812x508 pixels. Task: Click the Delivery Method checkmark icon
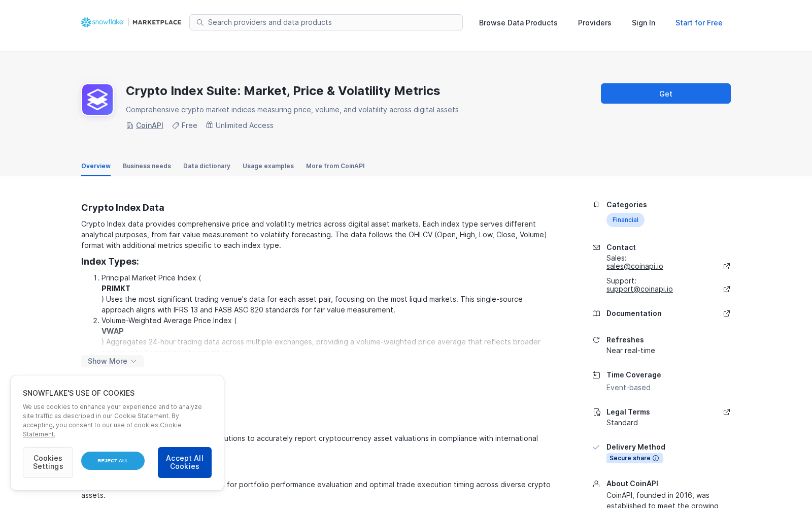(x=596, y=447)
